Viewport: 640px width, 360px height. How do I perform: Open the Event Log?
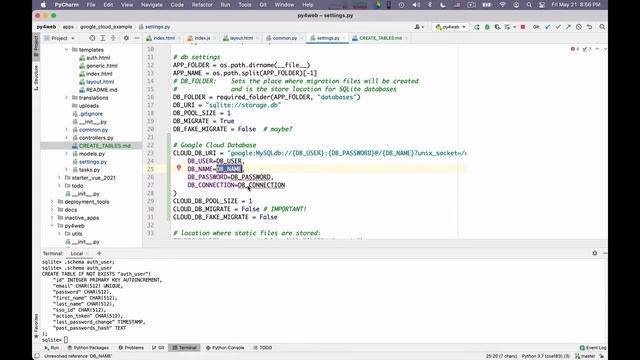[x=593, y=348]
